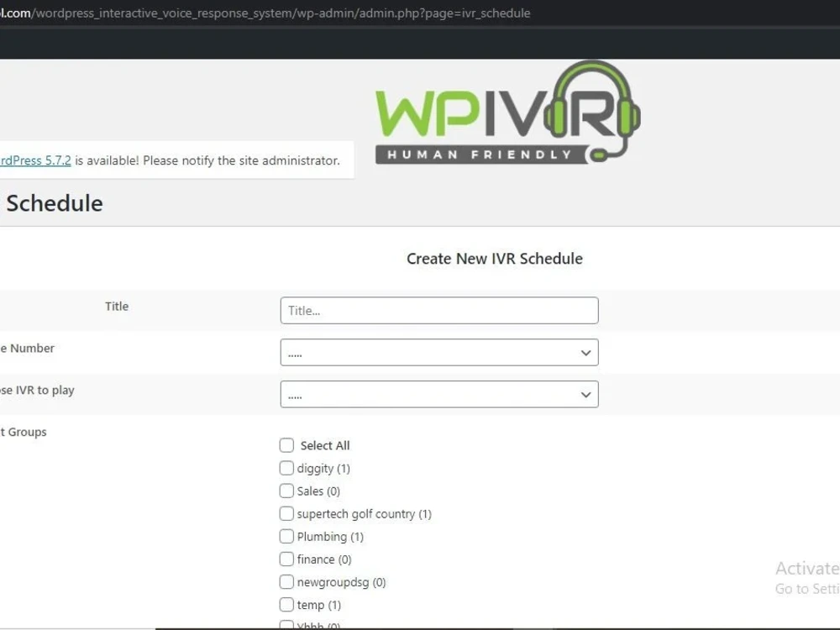840x630 pixels.
Task: Click the browser address bar URL
Action: [x=265, y=13]
